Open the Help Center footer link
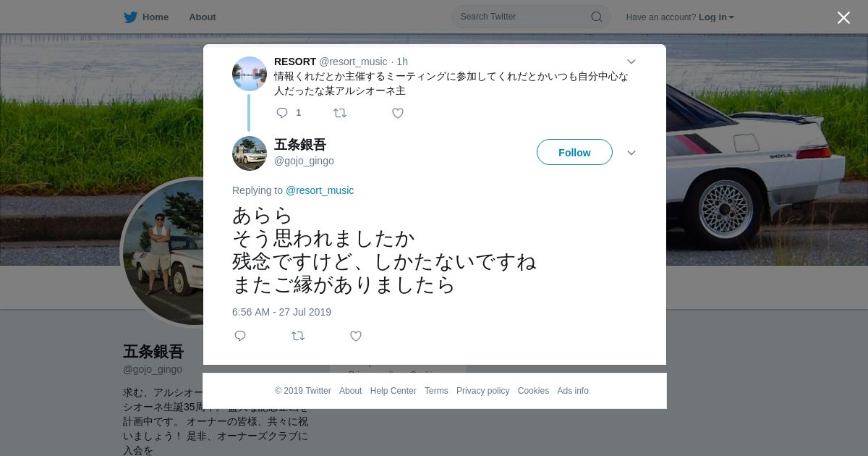Viewport: 868px width, 456px height. pos(393,391)
